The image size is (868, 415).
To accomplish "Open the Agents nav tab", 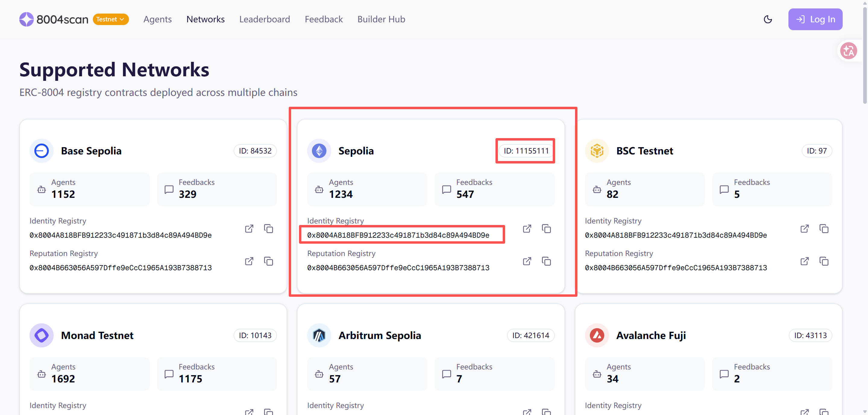I will pyautogui.click(x=157, y=19).
